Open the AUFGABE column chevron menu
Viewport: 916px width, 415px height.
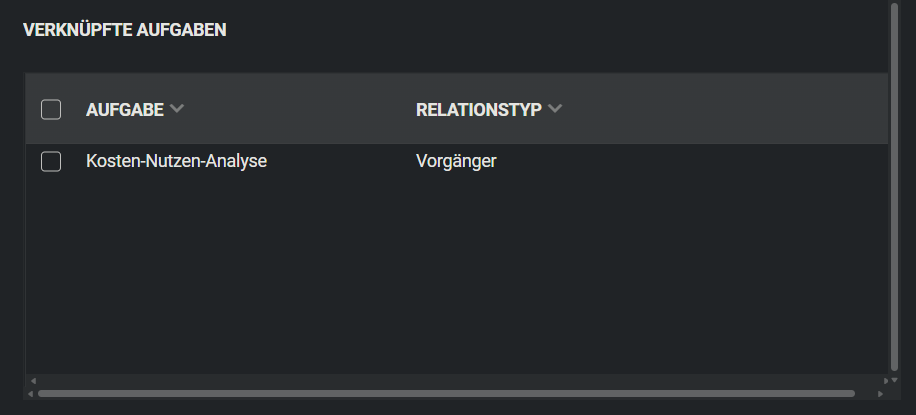(x=177, y=109)
